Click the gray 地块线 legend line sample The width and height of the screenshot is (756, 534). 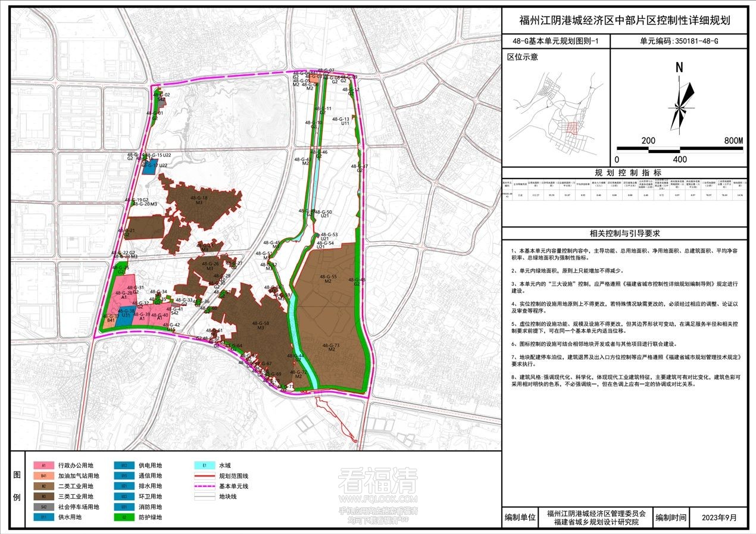(204, 496)
